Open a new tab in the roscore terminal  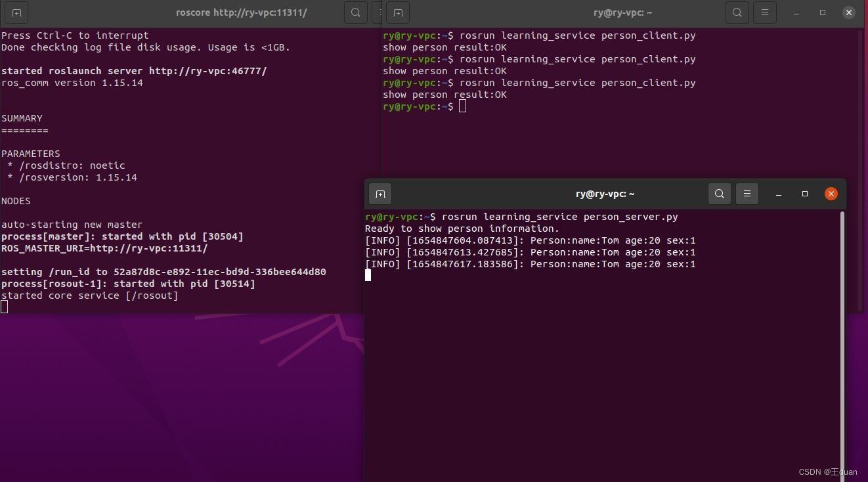point(16,12)
